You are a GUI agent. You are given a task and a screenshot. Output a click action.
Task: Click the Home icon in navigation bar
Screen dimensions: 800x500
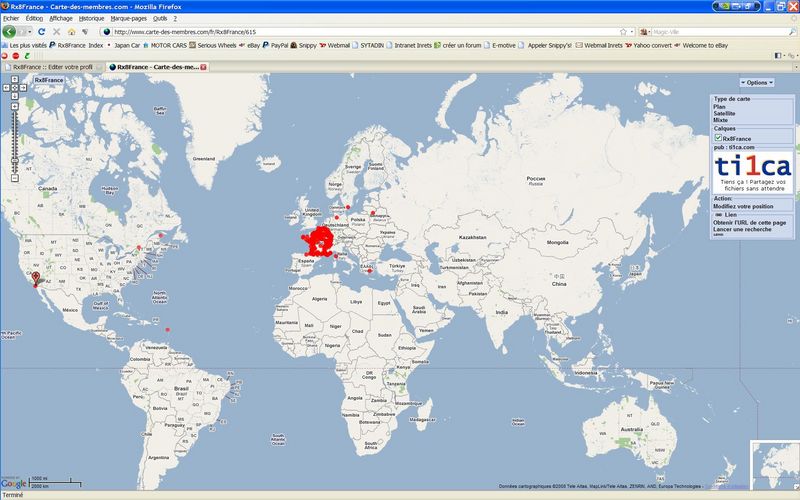(71, 31)
